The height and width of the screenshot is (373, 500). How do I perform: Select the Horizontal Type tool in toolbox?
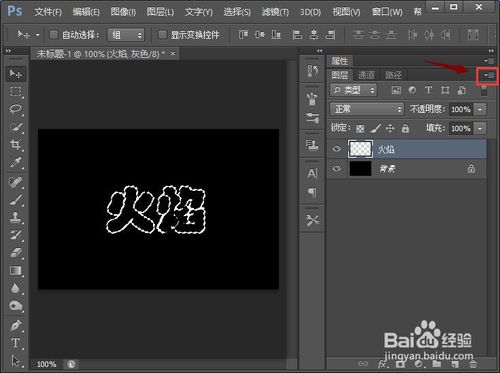[15, 343]
